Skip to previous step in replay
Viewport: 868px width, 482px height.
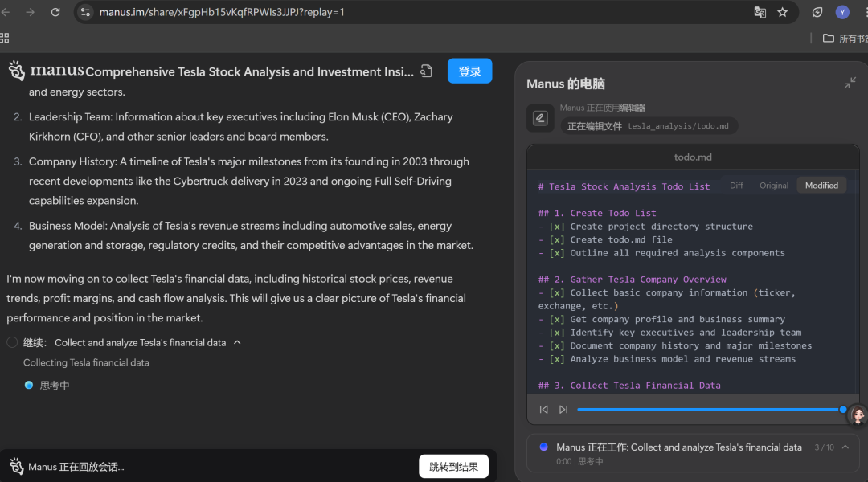[x=544, y=410]
